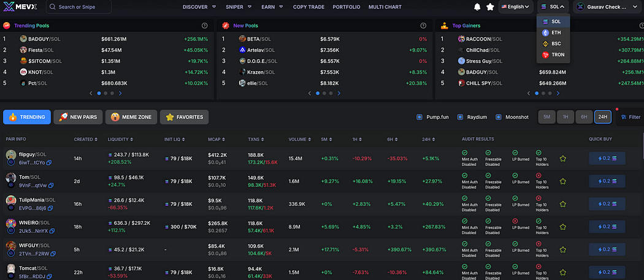
Task: Toggle the Raydium checkbox
Action: [x=460, y=117]
